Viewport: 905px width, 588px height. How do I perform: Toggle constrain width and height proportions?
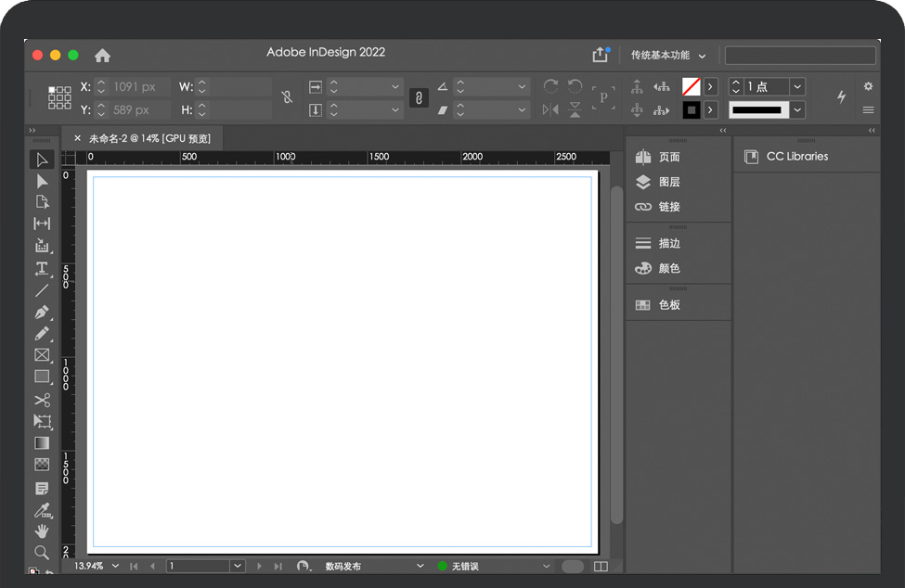tap(287, 97)
